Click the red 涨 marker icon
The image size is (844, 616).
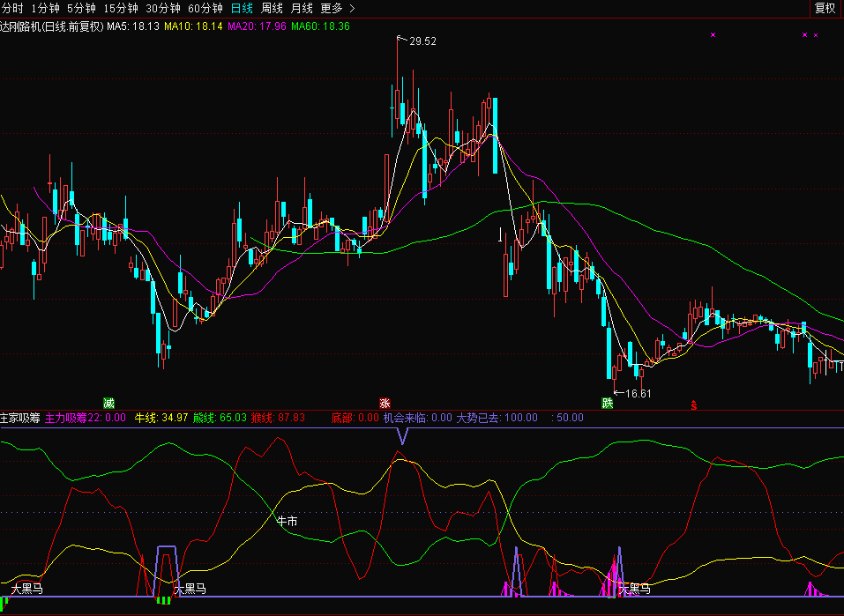(x=385, y=403)
